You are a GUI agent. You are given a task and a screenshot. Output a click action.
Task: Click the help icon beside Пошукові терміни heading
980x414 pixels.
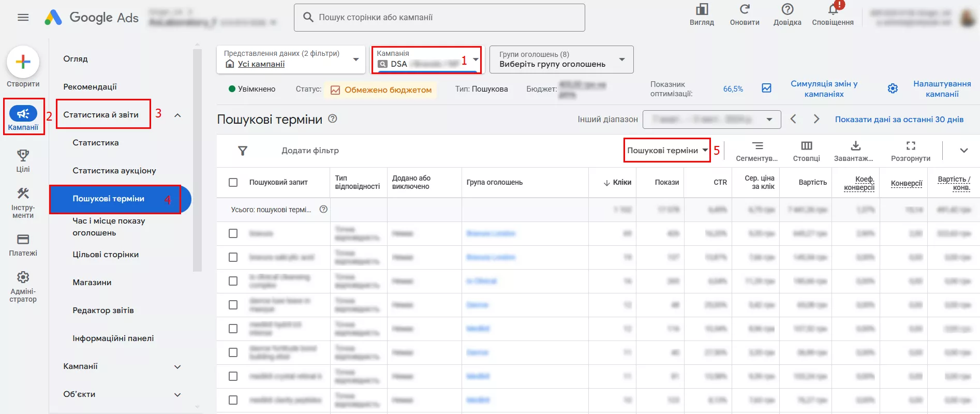coord(333,119)
